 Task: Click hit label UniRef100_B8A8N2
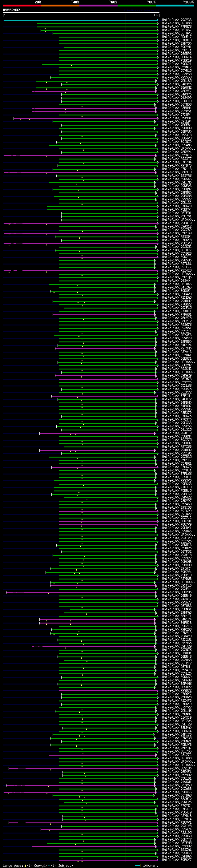177,88
